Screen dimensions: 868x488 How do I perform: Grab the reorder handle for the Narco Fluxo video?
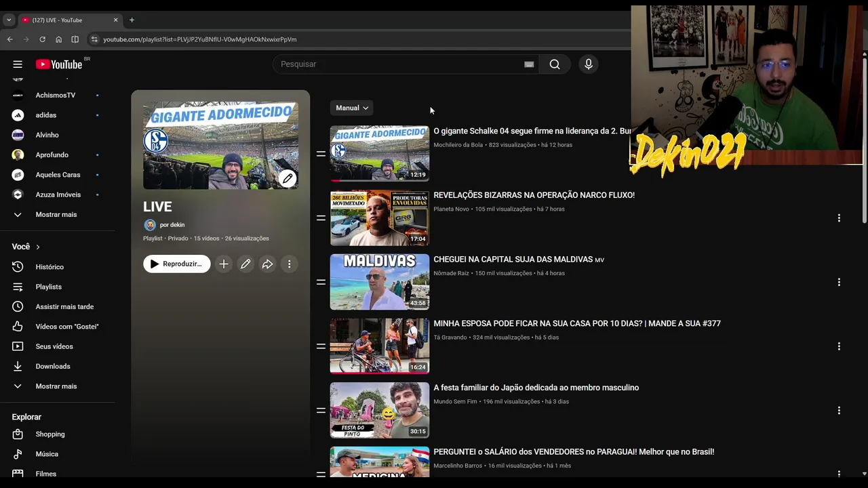321,218
